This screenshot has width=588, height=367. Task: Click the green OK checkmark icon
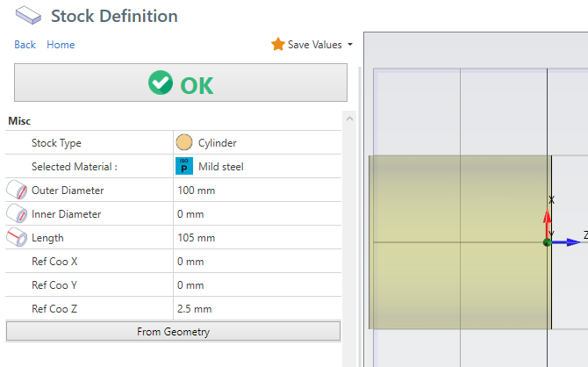(x=161, y=84)
